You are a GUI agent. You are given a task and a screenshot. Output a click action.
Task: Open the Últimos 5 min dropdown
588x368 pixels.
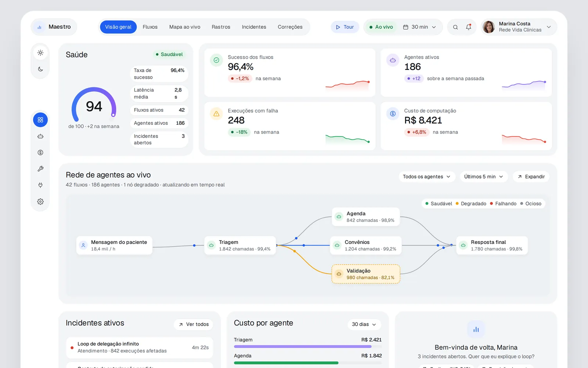(484, 177)
